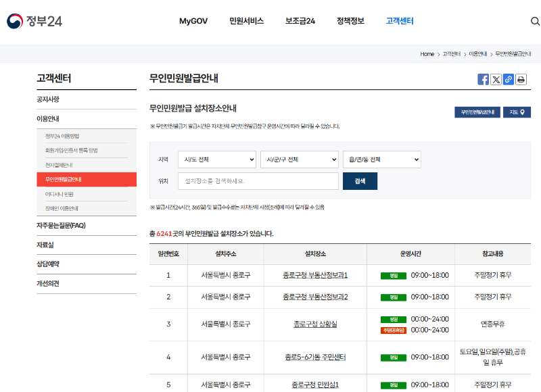The image size is (541, 392).
Task: Click the Facebook share icon
Action: (483, 79)
